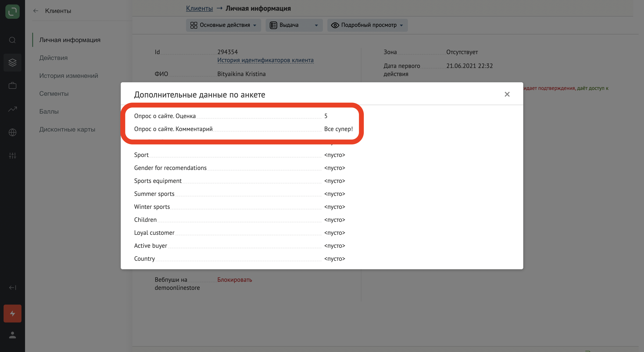Screen dimensions: 644x352
Task: Open the sliders settings sidebar icon
Action: (13, 155)
